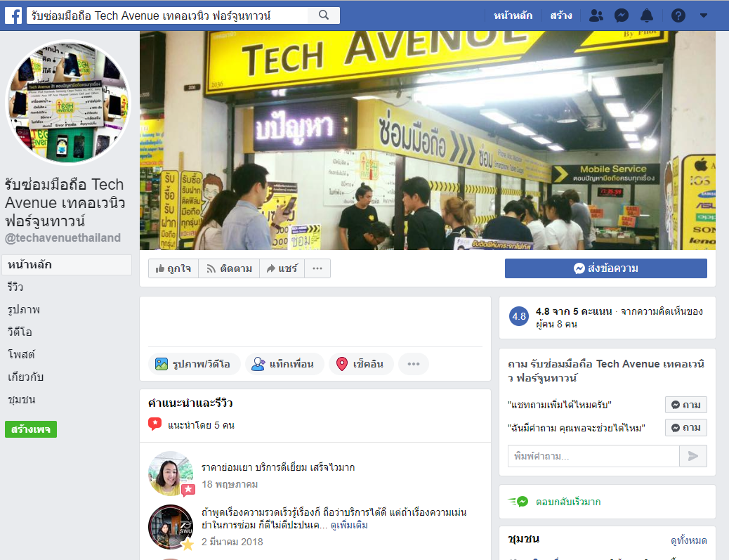Click the green สร้างเพจ button

pos(31,429)
